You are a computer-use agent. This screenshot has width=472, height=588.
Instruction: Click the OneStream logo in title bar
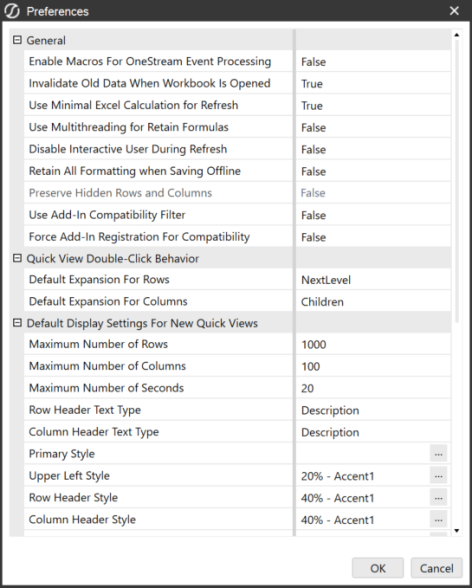[12, 11]
